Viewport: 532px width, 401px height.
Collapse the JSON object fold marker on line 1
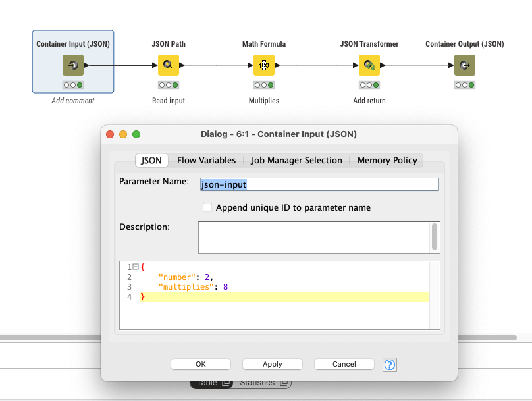point(135,267)
